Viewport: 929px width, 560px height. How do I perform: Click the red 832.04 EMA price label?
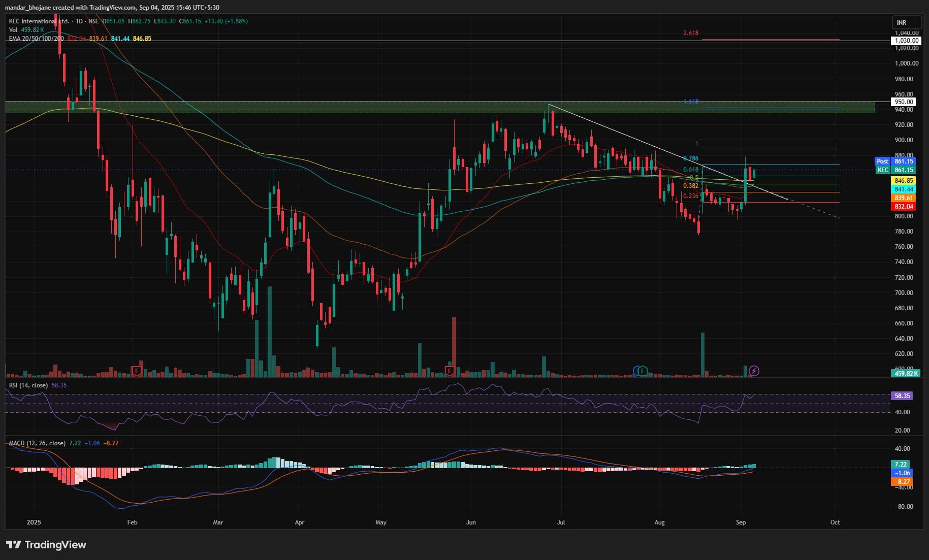point(904,207)
